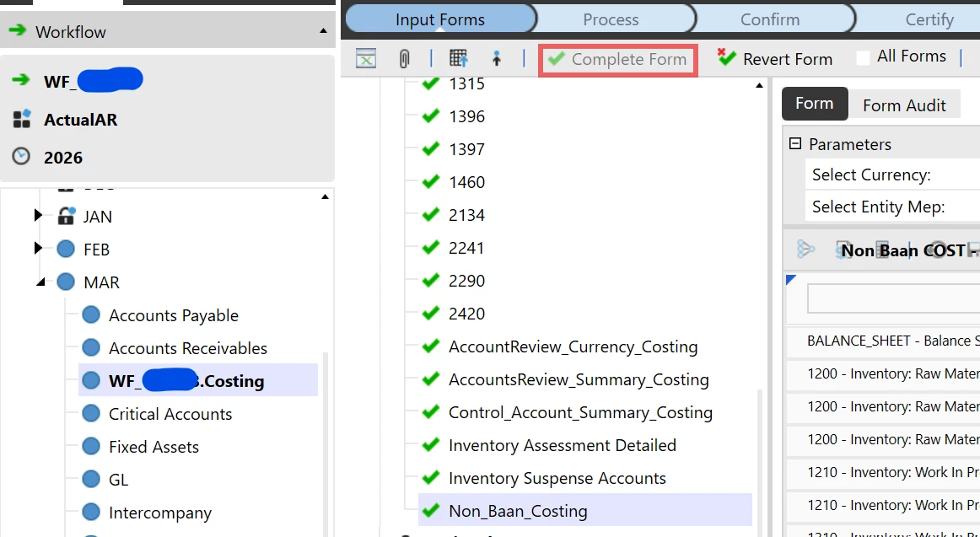Click the red-x check icon of Revert Form
The image size is (980, 537).
726,58
